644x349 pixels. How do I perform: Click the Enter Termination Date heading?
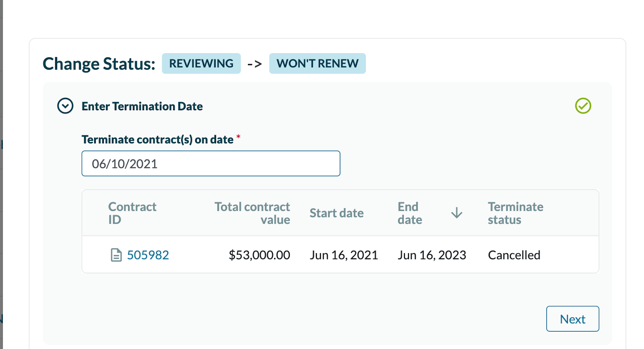click(142, 106)
